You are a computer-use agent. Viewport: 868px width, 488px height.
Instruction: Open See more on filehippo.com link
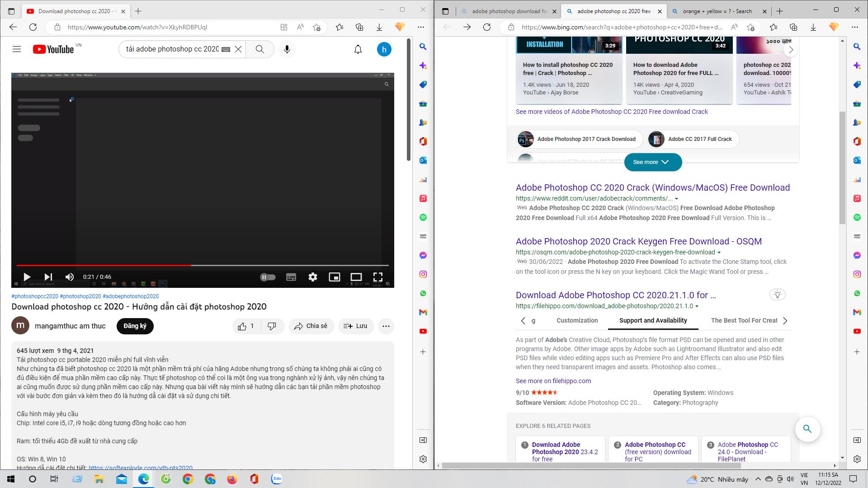(x=553, y=381)
